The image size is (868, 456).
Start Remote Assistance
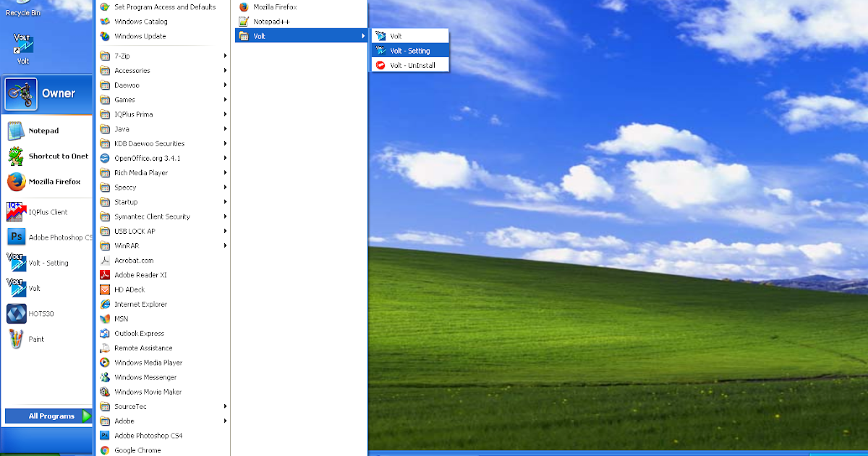[163, 348]
